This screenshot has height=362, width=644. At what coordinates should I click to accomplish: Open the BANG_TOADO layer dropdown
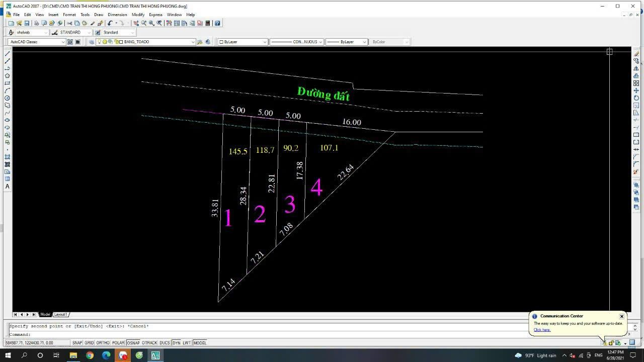pos(193,42)
